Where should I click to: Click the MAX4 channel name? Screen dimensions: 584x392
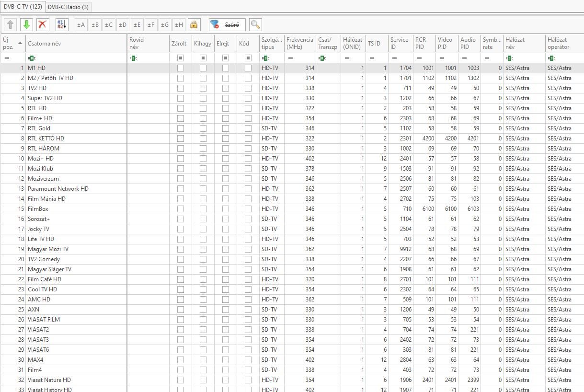pos(35,360)
